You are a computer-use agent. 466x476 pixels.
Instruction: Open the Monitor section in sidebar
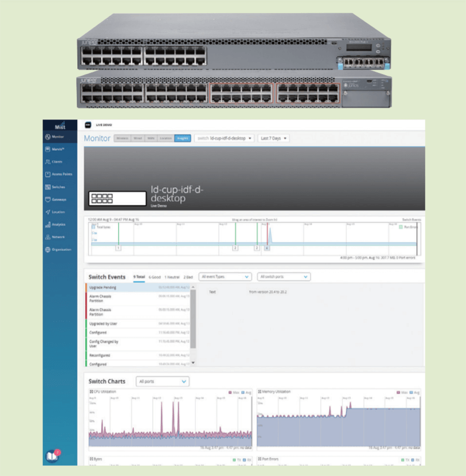coord(55,137)
